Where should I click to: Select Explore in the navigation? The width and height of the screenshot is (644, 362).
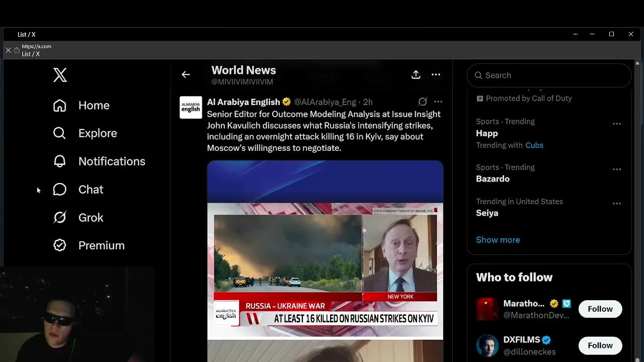tap(98, 133)
